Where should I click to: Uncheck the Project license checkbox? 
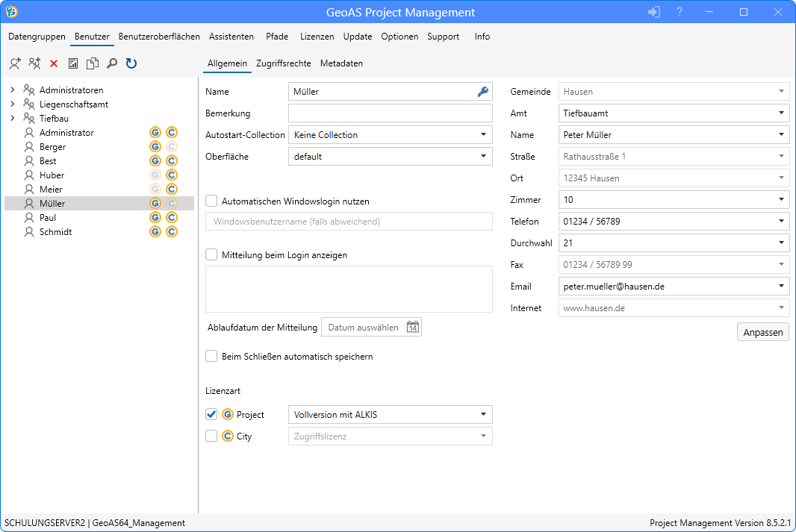(211, 414)
